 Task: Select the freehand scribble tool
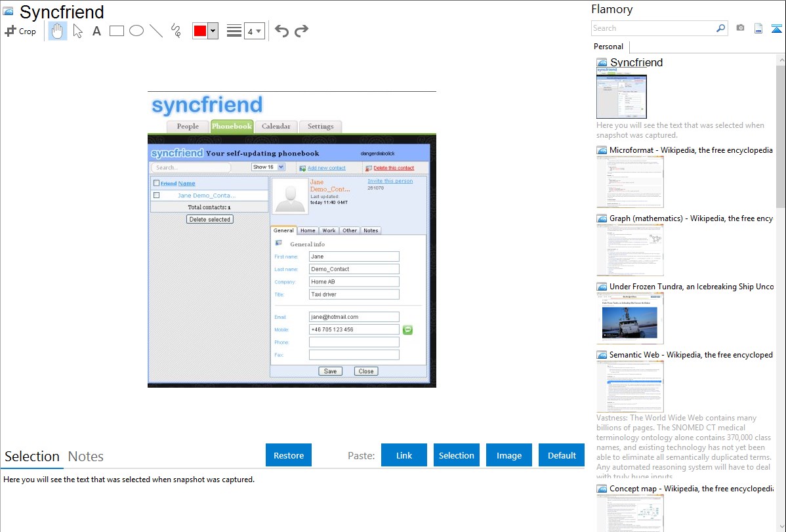point(176,31)
